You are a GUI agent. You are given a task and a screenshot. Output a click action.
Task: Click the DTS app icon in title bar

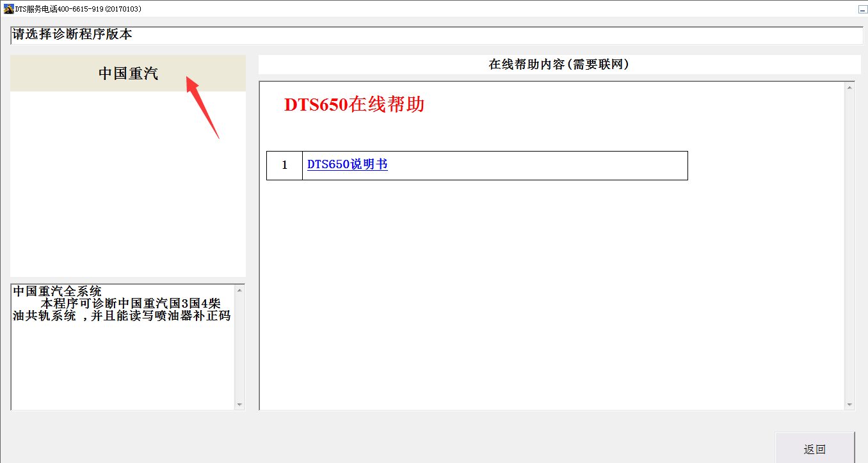click(x=8, y=9)
